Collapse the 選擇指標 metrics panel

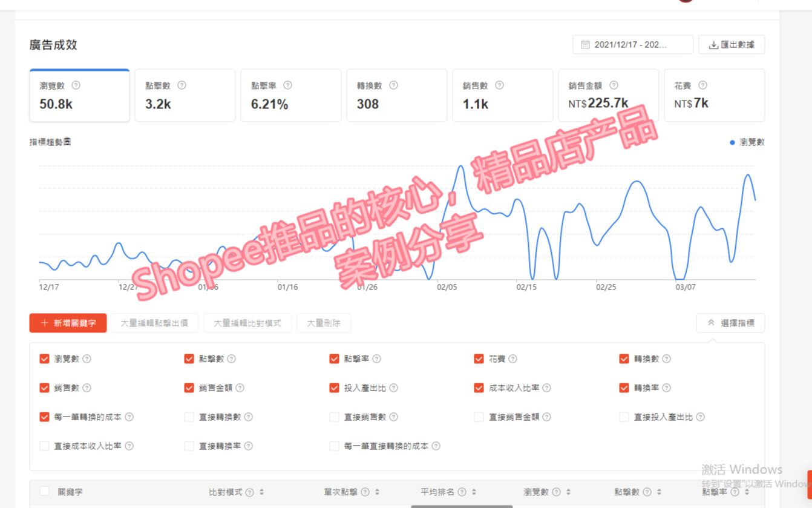[x=730, y=323]
